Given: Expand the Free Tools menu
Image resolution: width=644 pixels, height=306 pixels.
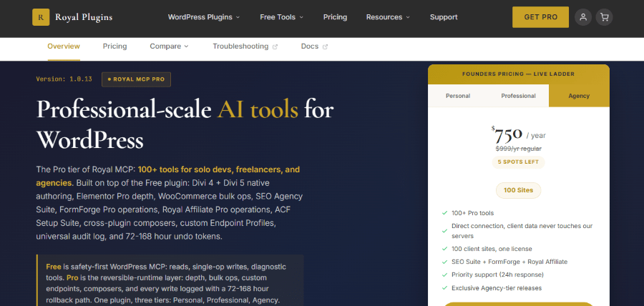Looking at the screenshot, I should click(x=282, y=17).
